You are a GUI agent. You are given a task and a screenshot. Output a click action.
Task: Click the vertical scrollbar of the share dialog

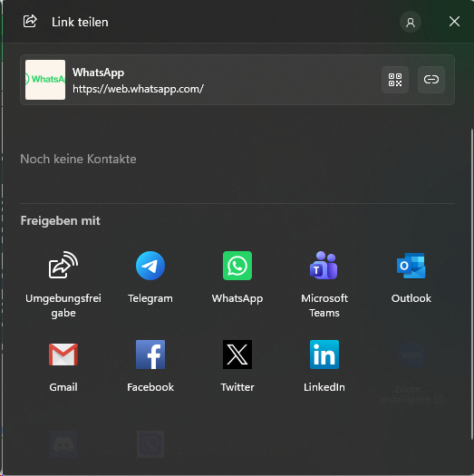[472, 284]
